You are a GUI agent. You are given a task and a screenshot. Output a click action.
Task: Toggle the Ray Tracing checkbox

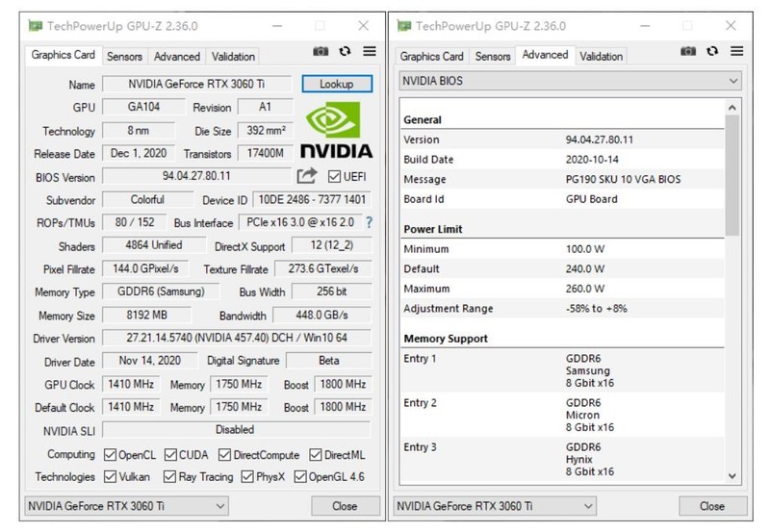click(169, 476)
